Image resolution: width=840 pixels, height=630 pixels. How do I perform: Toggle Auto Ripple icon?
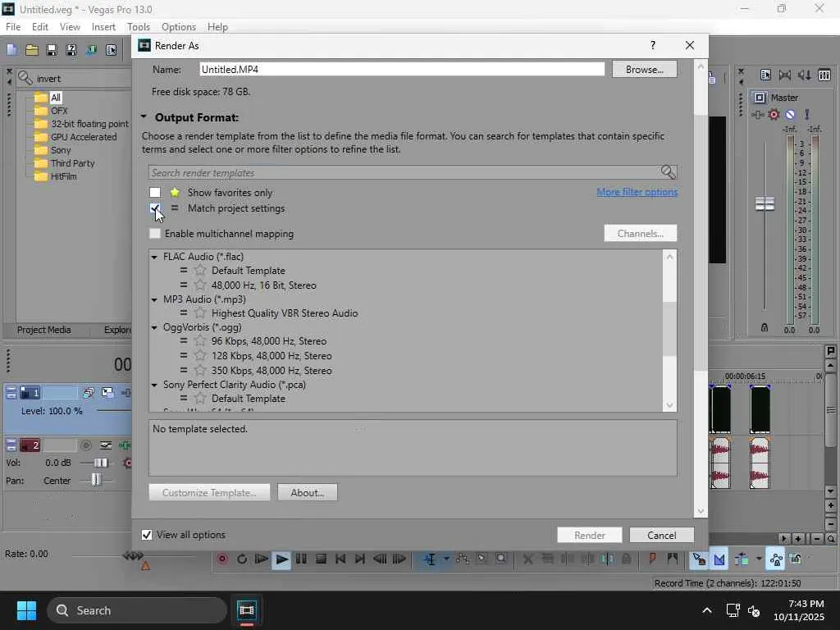coord(742,559)
